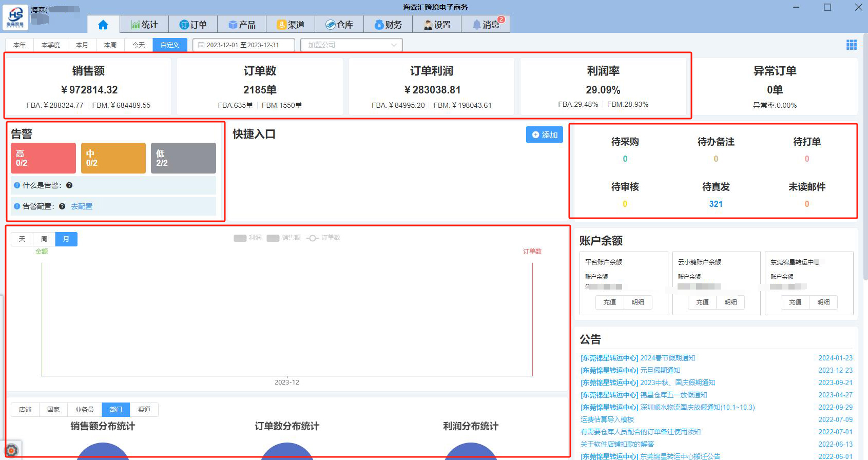Click the help icon beside 什么是告警

[69, 185]
